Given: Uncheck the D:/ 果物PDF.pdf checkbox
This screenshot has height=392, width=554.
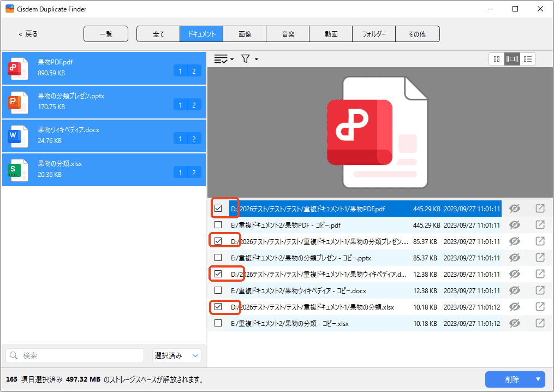Looking at the screenshot, I should coord(218,209).
